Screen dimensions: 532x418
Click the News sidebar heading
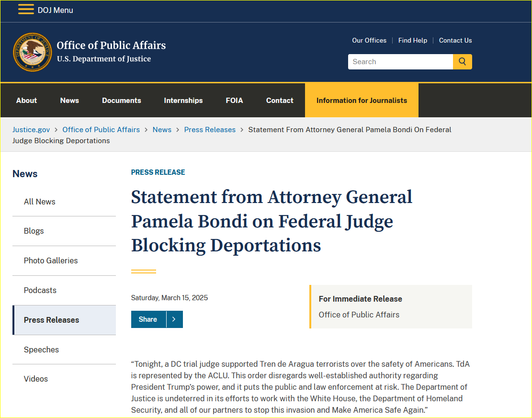(x=25, y=174)
